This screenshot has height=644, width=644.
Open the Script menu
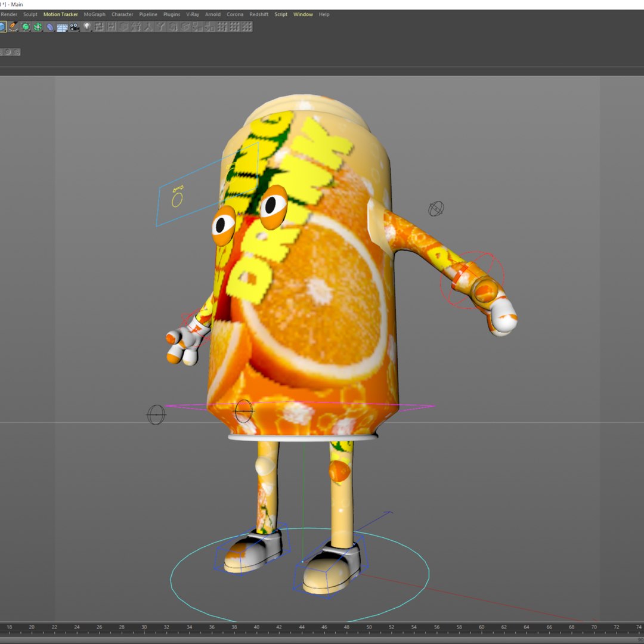click(281, 14)
